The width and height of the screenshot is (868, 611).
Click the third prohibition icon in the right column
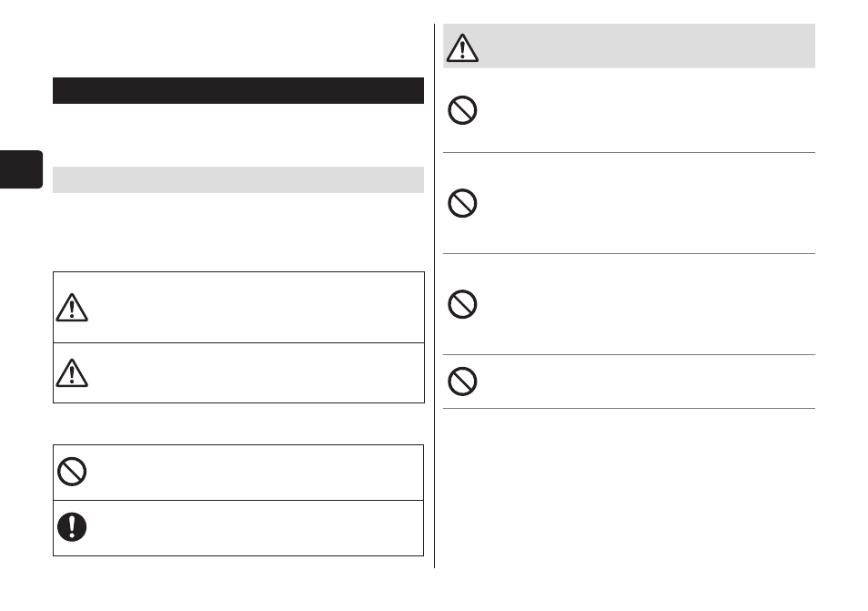(462, 304)
